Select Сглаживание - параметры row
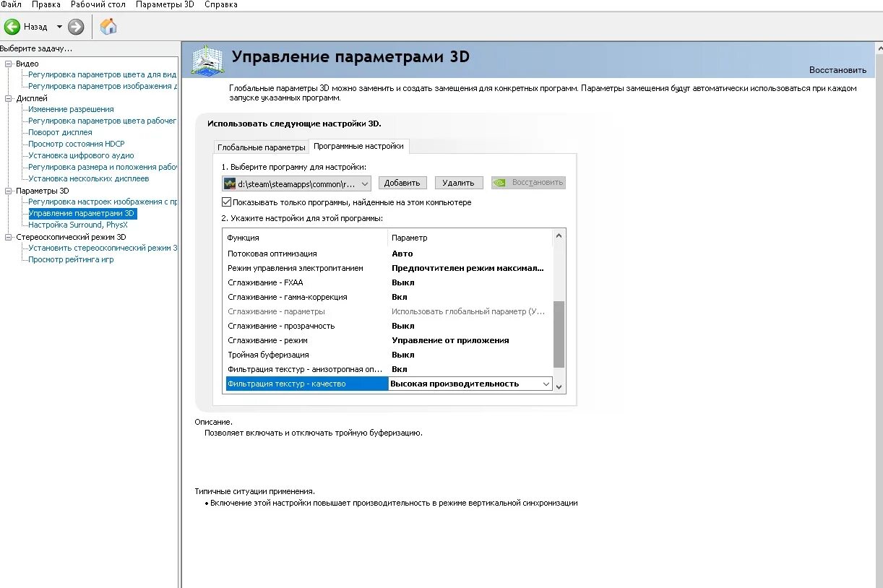 point(389,311)
